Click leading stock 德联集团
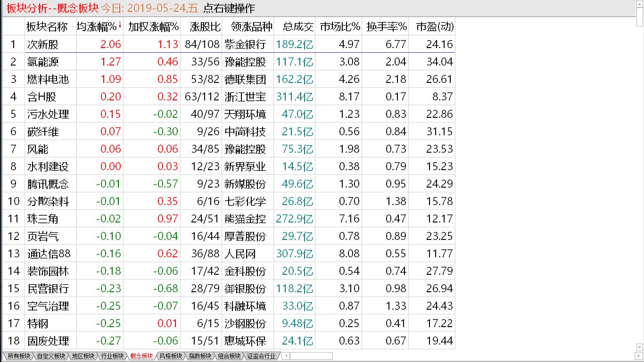The height and width of the screenshot is (362, 644). coord(245,79)
